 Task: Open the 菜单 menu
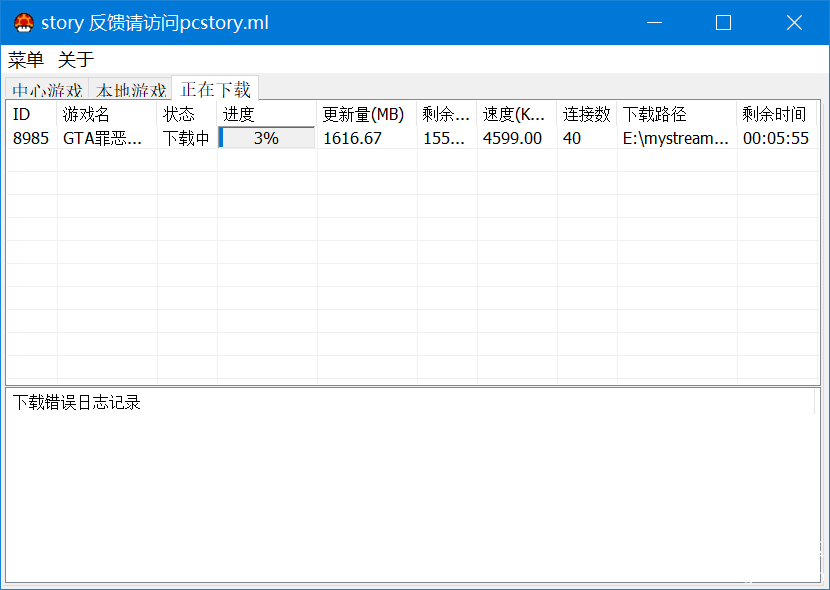(x=25, y=60)
